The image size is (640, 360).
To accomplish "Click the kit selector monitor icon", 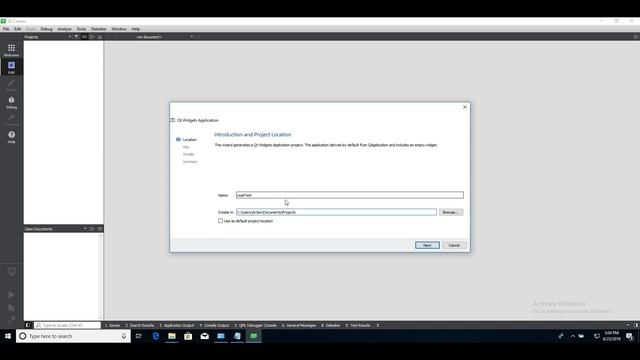I will 11,272.
